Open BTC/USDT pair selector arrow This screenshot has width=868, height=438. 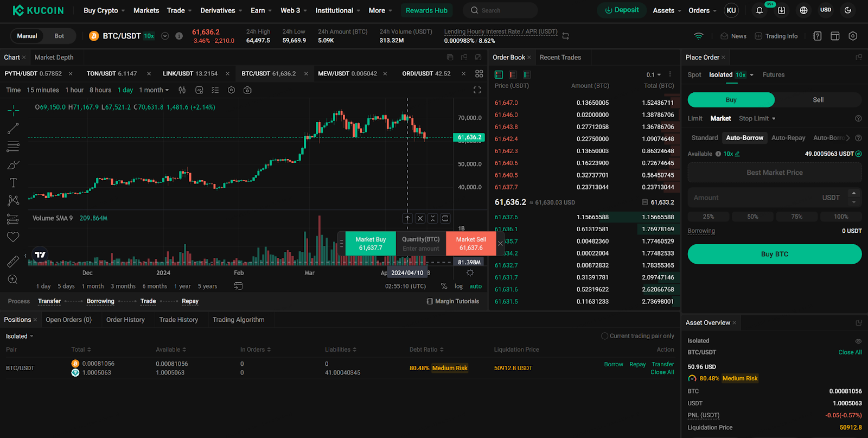pyautogui.click(x=165, y=36)
